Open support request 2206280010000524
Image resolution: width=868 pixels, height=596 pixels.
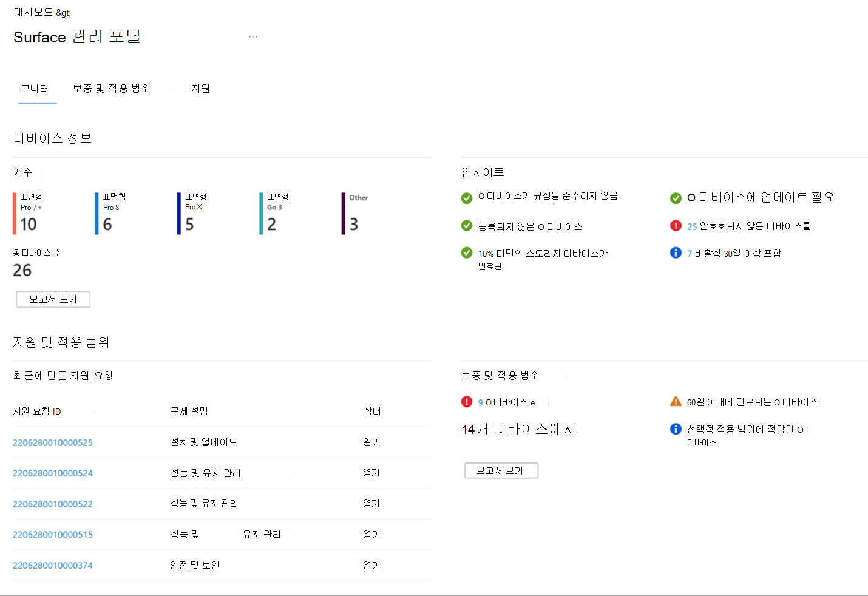click(x=53, y=473)
